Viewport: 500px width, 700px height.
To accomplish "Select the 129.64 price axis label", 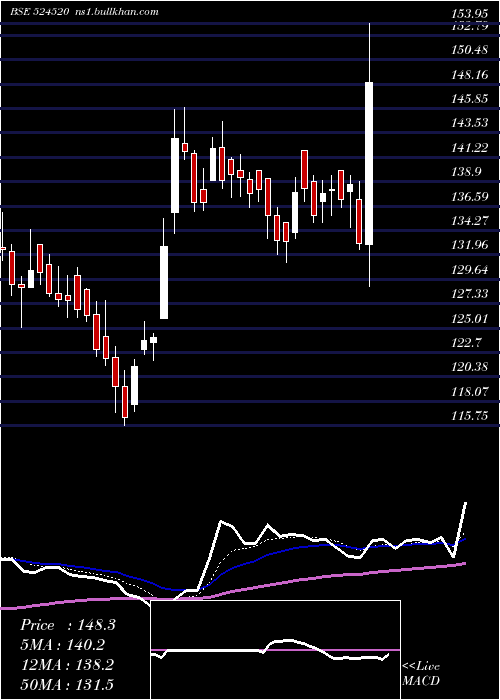I will pyautogui.click(x=470, y=270).
